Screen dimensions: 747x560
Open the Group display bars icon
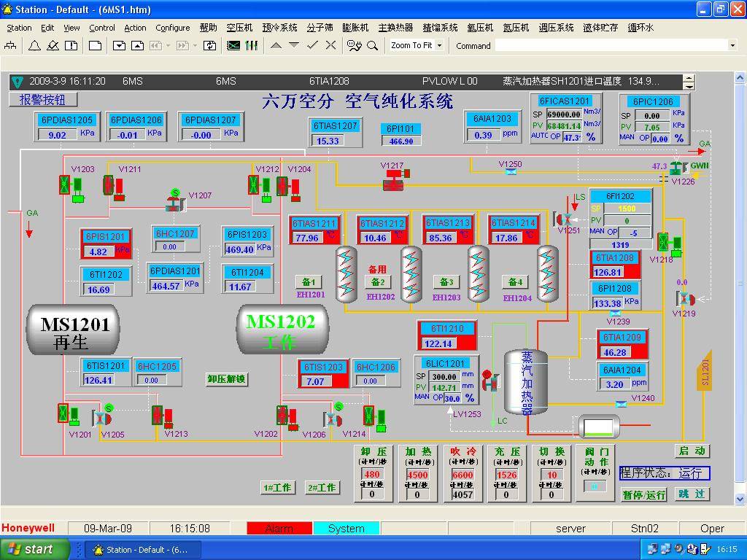coord(252,45)
